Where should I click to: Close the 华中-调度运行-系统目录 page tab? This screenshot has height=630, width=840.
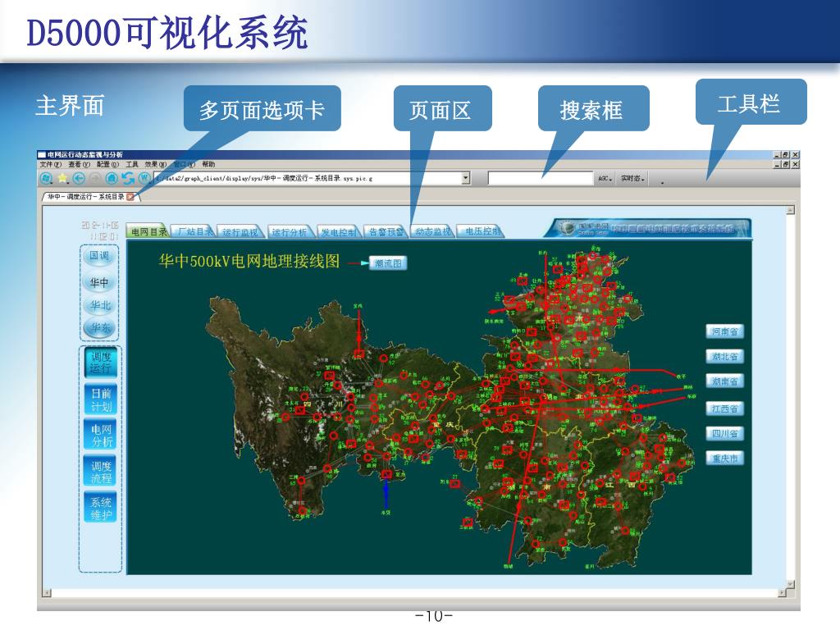coord(130,197)
